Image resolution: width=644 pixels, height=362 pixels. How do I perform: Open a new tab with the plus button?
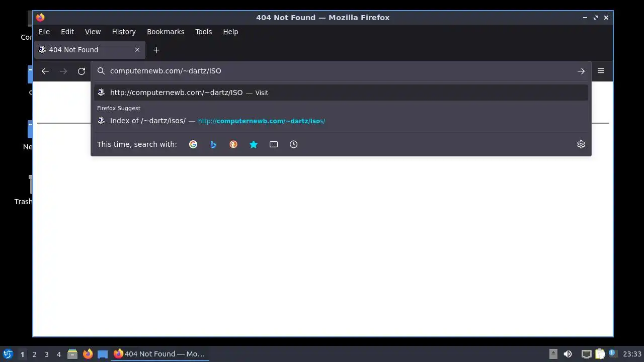156,50
